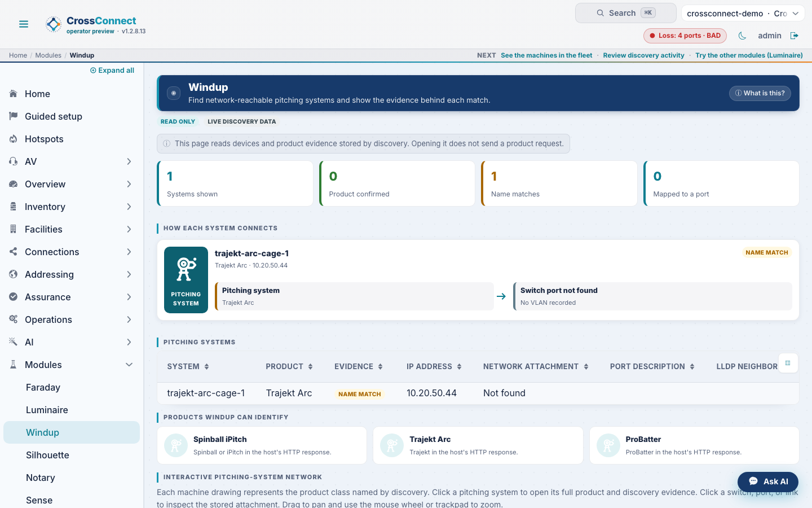Click the Operations gears icon
Viewport: 812px width, 508px height.
13,319
